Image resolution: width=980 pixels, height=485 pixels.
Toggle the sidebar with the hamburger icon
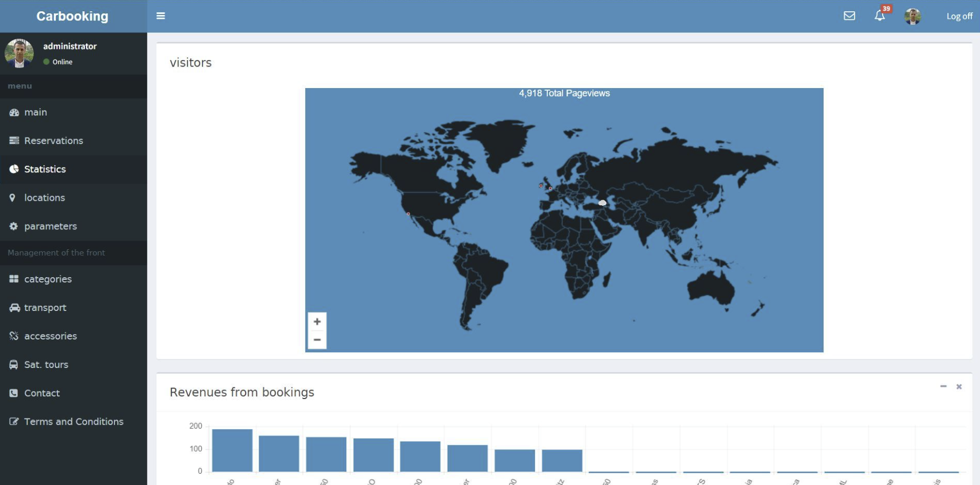160,16
